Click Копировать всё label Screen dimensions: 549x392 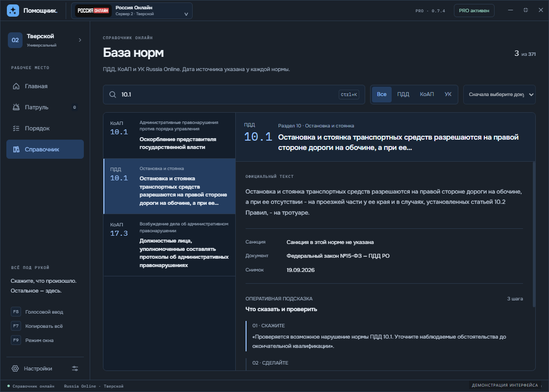pyautogui.click(x=44, y=326)
